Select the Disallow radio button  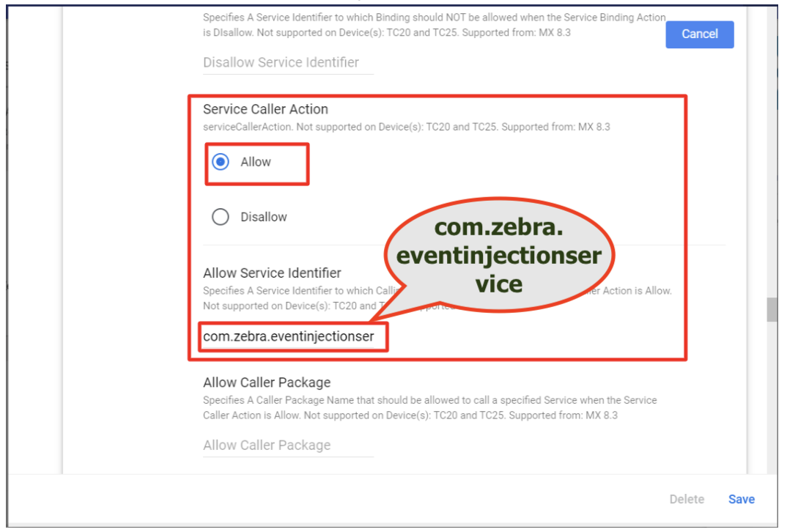pyautogui.click(x=221, y=217)
